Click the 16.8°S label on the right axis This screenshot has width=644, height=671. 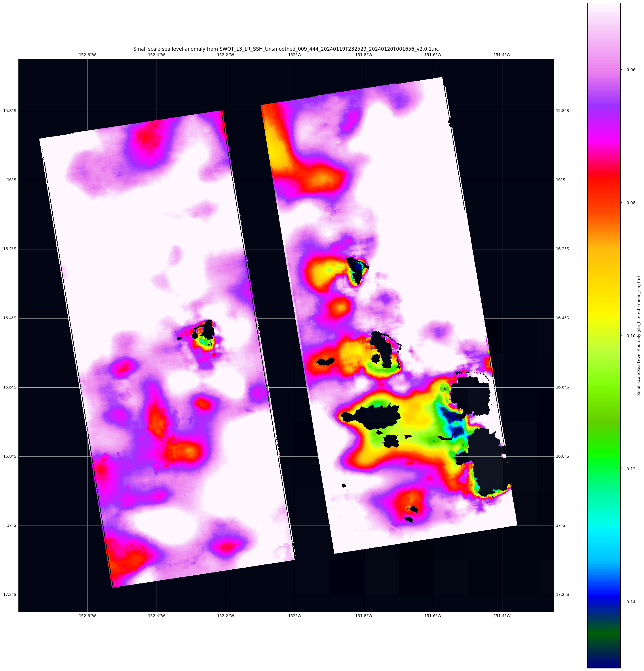[x=563, y=456]
